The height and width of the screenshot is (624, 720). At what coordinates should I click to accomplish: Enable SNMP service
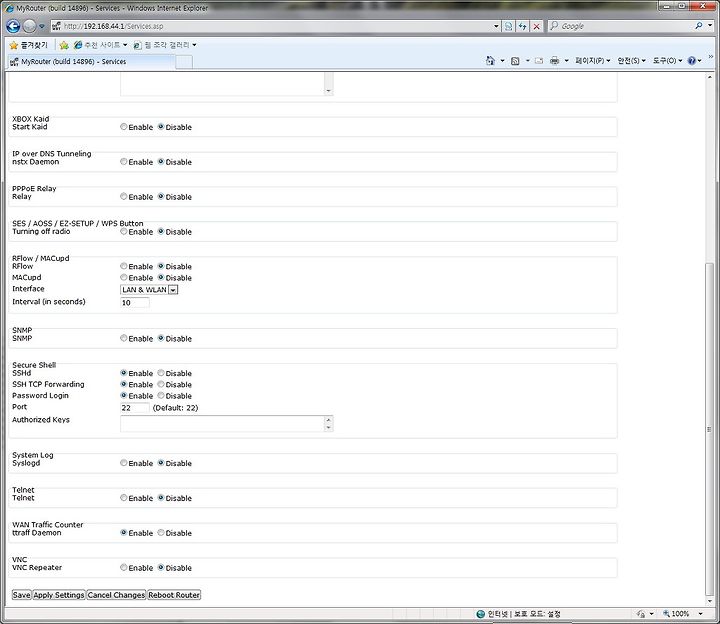[124, 338]
